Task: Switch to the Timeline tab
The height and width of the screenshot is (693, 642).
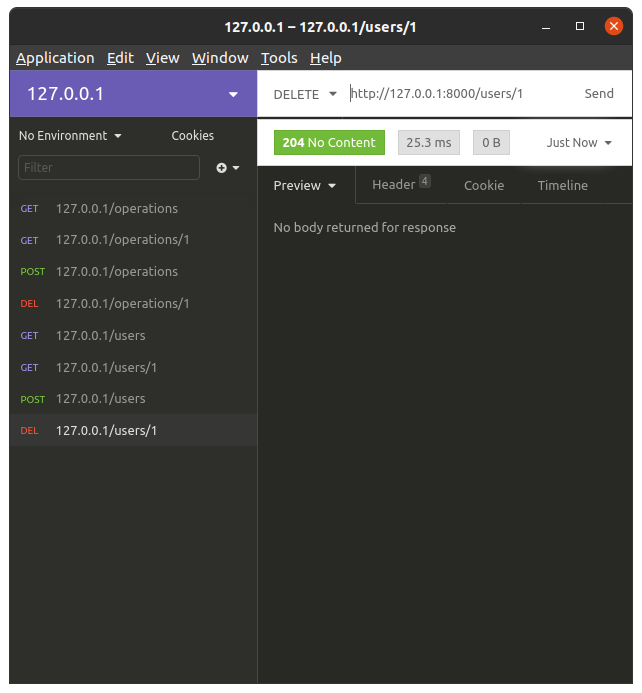Action: (x=562, y=186)
